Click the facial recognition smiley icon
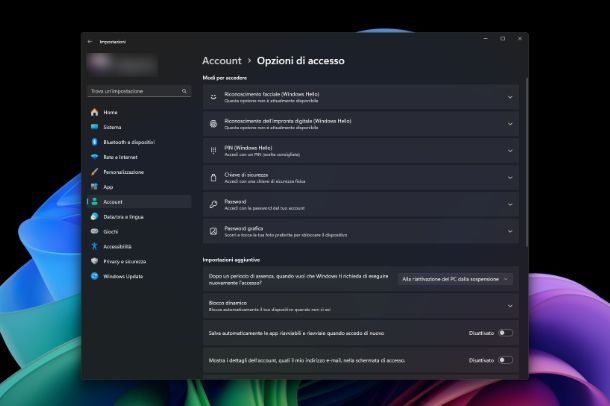The image size is (610, 406). [x=213, y=97]
